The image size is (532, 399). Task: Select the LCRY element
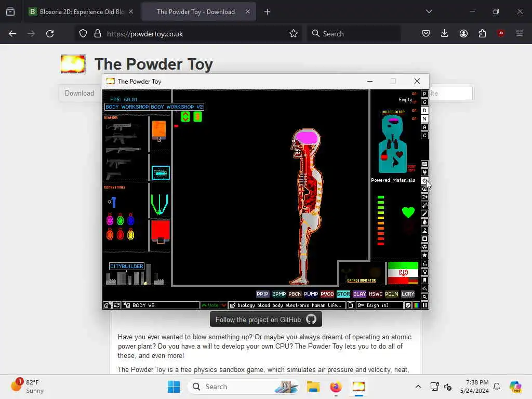408,294
